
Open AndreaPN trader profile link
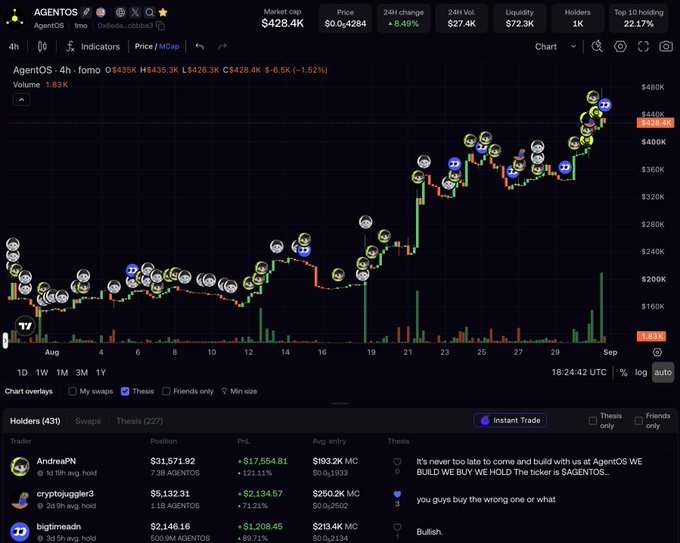(x=56, y=461)
